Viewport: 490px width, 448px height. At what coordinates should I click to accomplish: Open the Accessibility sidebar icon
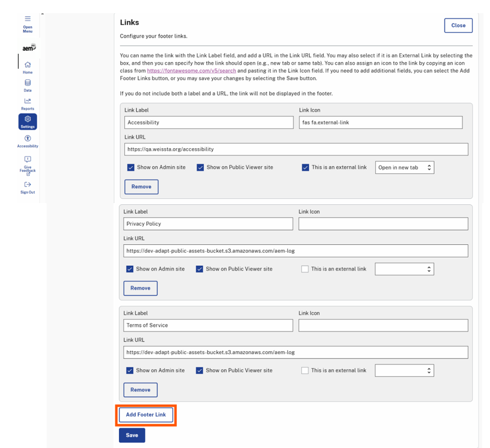[27, 137]
